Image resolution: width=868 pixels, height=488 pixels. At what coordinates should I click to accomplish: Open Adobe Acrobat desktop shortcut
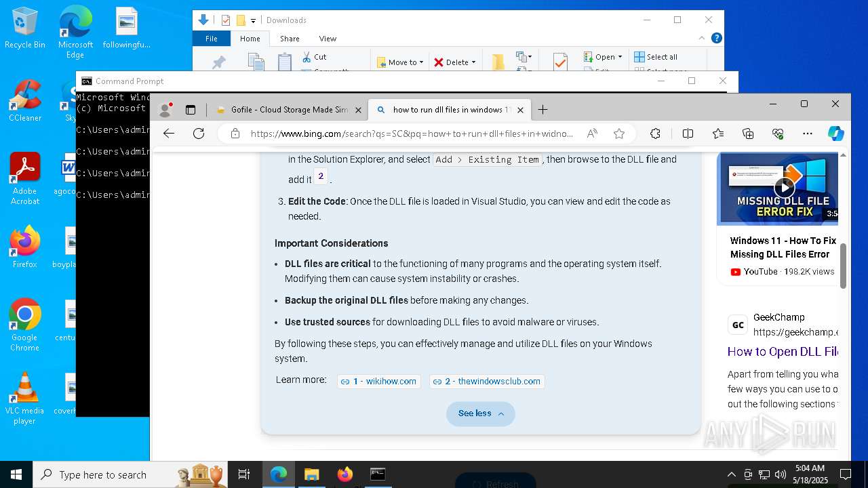click(25, 179)
